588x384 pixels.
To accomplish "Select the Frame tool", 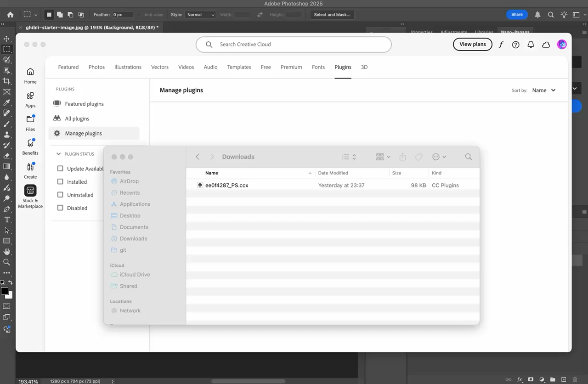I will [6, 92].
